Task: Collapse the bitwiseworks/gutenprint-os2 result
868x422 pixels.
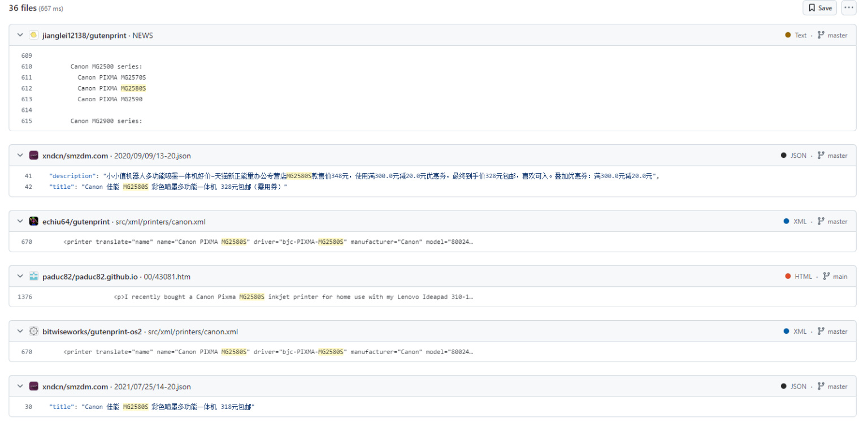Action: point(20,331)
